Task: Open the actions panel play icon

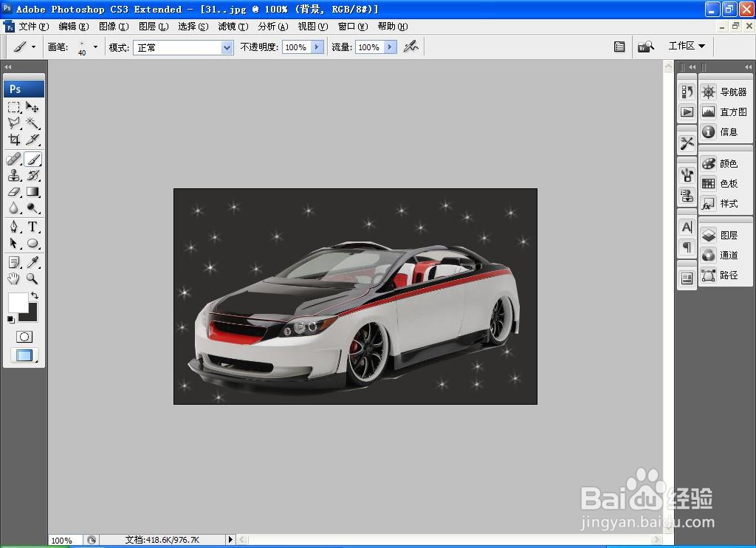Action: coord(687,112)
